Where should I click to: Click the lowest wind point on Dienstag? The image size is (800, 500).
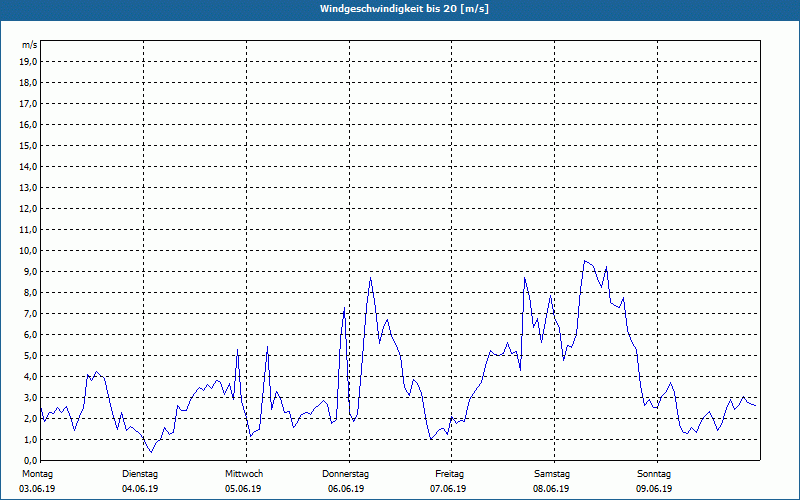pyautogui.click(x=151, y=452)
